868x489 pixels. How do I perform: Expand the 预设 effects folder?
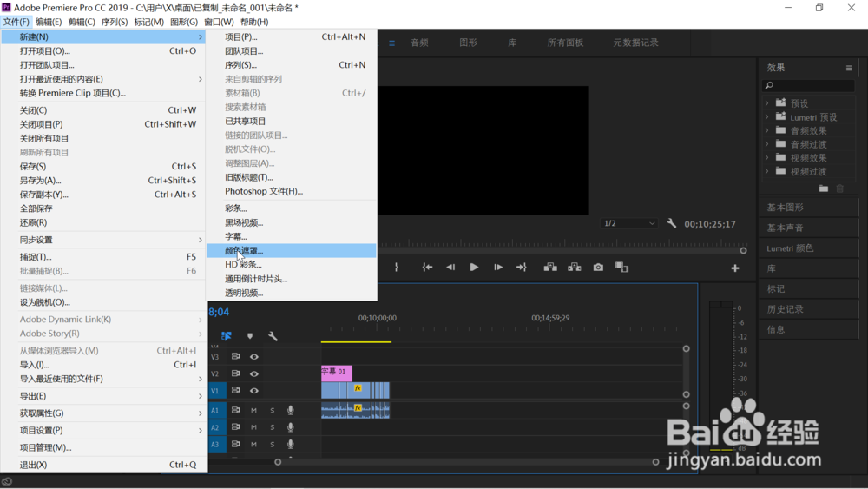click(766, 103)
